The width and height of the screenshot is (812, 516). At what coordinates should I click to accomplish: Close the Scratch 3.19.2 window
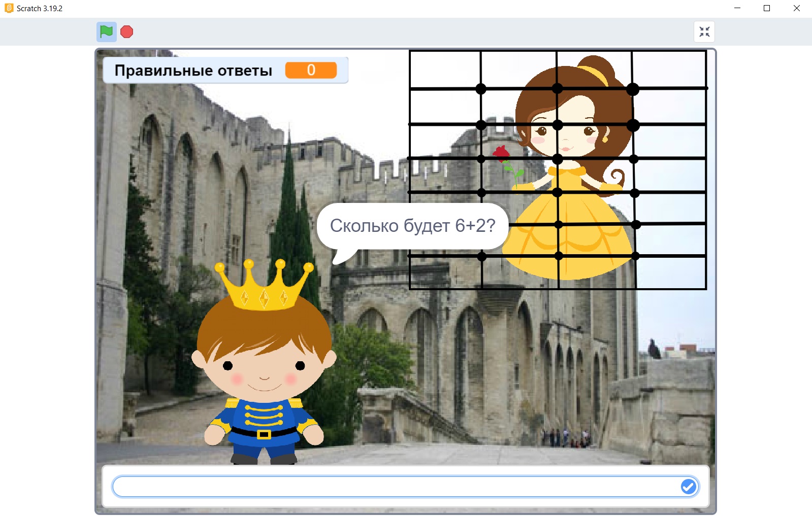pos(796,8)
